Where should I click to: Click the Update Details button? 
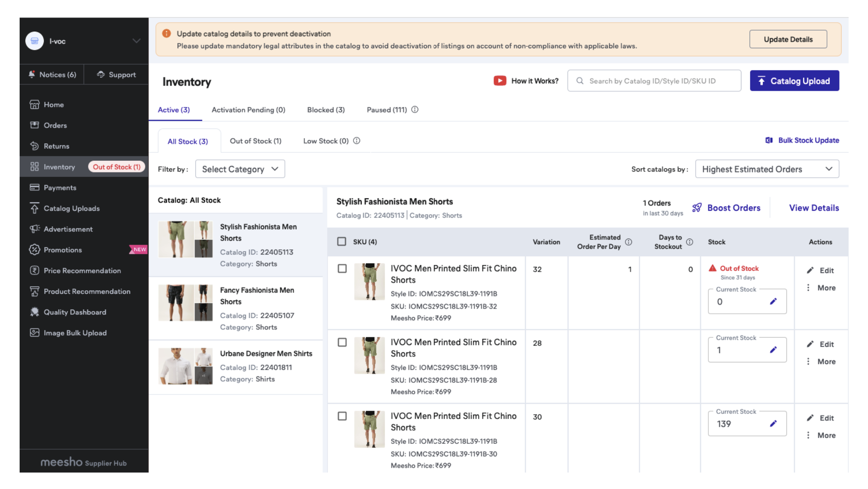tap(788, 39)
